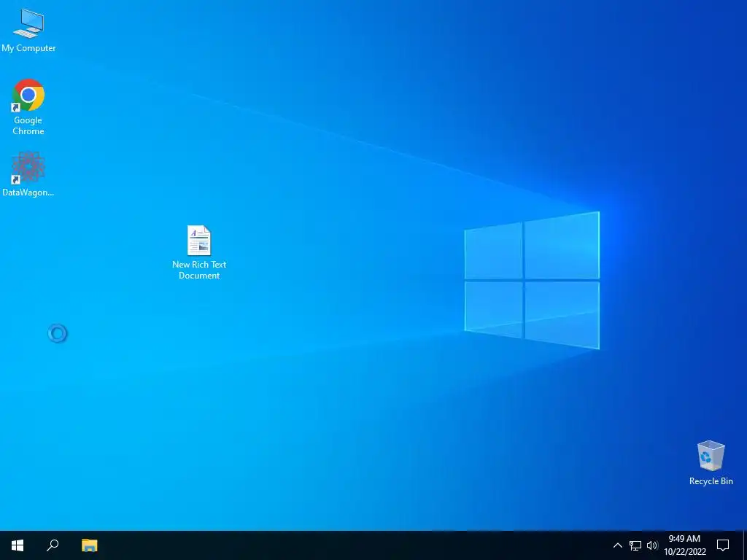The width and height of the screenshot is (747, 560).
Task: Open the volume speaker control
Action: click(652, 545)
